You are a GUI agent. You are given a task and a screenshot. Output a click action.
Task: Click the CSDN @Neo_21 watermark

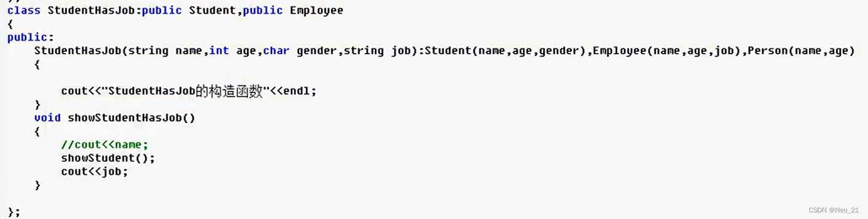click(x=833, y=210)
